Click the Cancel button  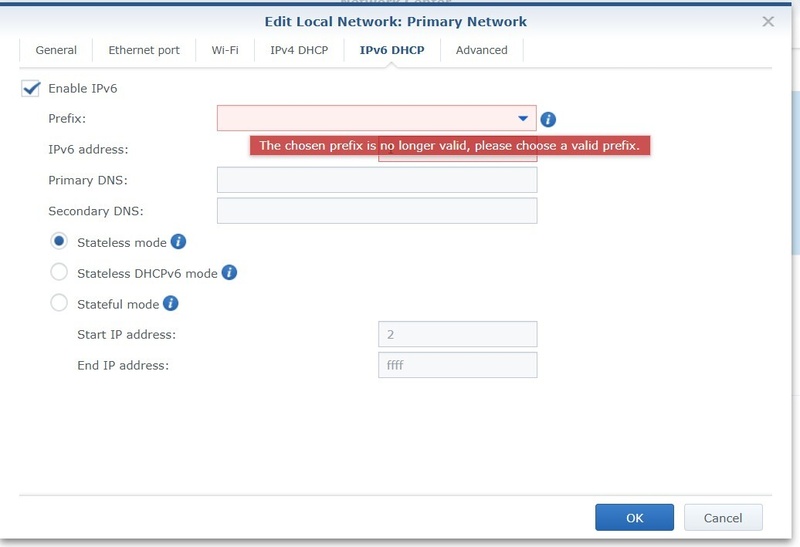723,517
